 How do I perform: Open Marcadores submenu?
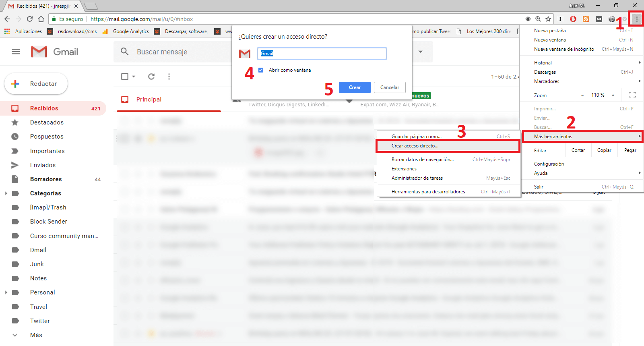[582, 81]
